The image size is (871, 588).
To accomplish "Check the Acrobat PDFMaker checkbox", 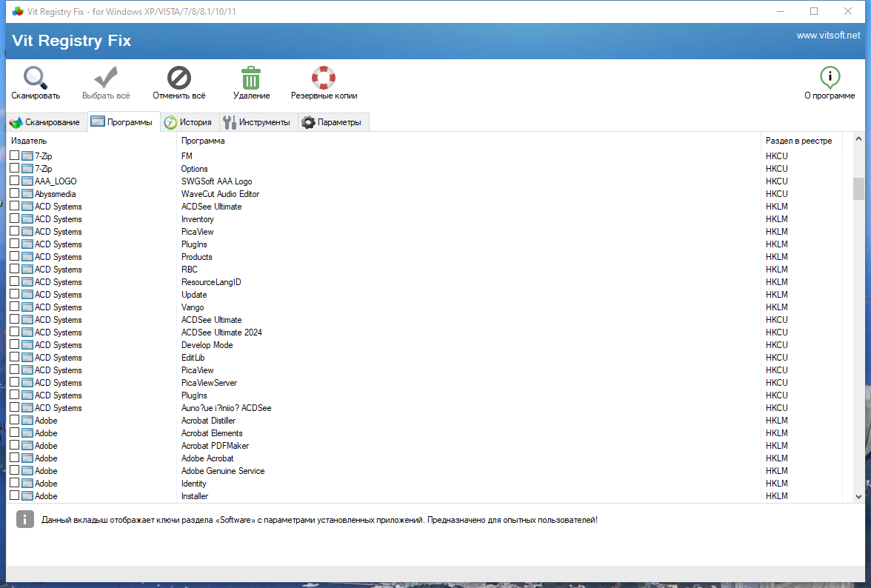I will [x=15, y=445].
